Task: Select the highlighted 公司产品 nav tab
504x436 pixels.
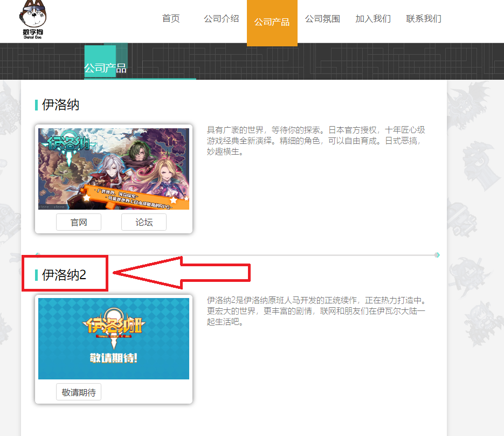Action: 272,22
